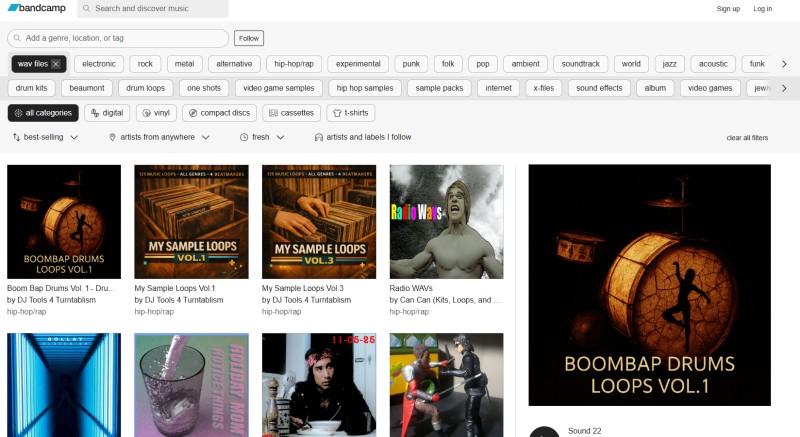Select the electronic genre tag

(x=99, y=64)
